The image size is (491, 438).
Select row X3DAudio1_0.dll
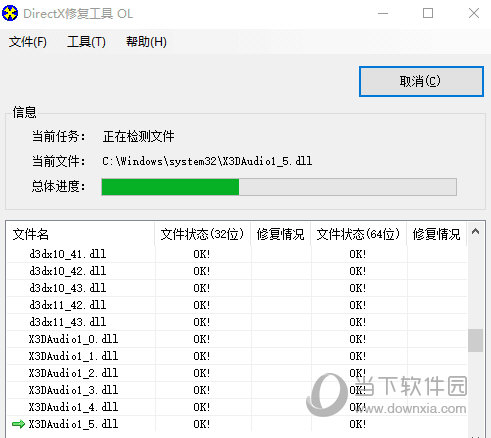[237, 339]
